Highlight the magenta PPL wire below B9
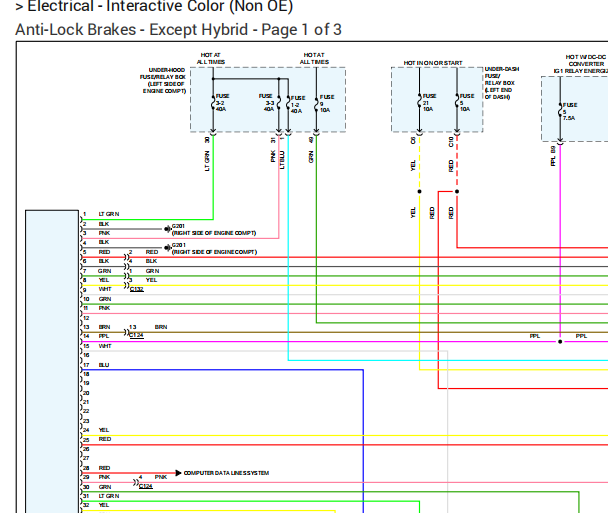 [x=560, y=240]
